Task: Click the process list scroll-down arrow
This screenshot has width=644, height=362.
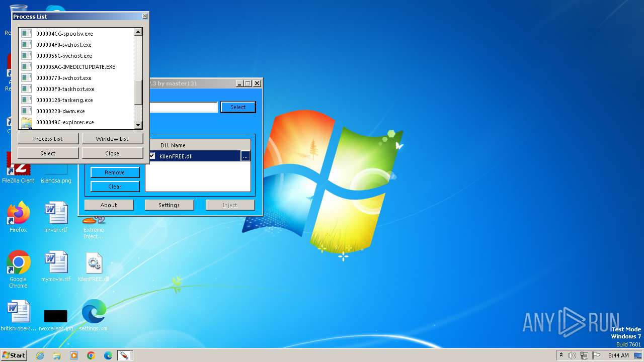Action: click(138, 125)
